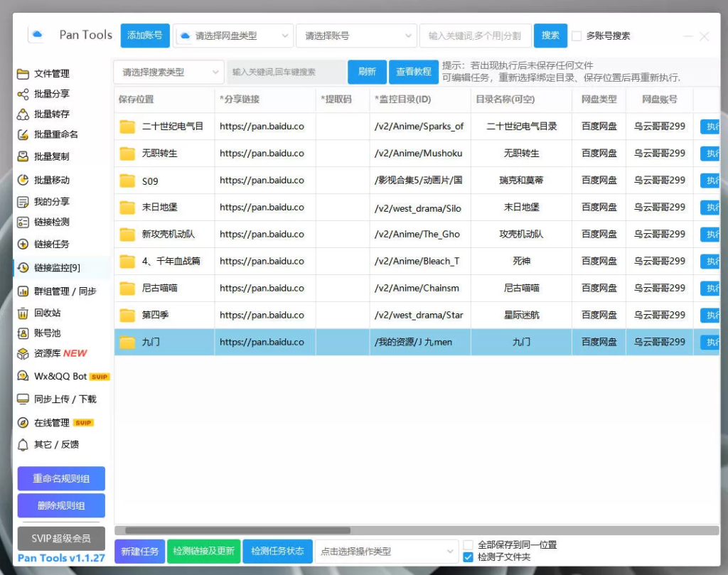
Task: Click the 批量分享 share icon
Action: coord(23,95)
